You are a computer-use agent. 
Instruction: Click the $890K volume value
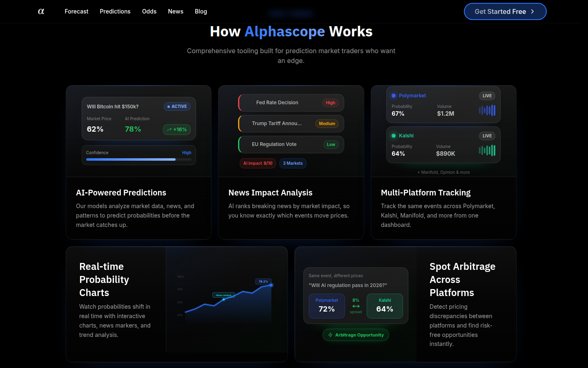pyautogui.click(x=445, y=154)
